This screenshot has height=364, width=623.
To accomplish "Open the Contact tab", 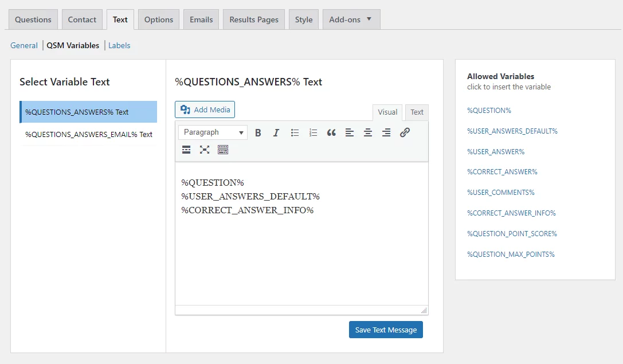I will (x=82, y=19).
